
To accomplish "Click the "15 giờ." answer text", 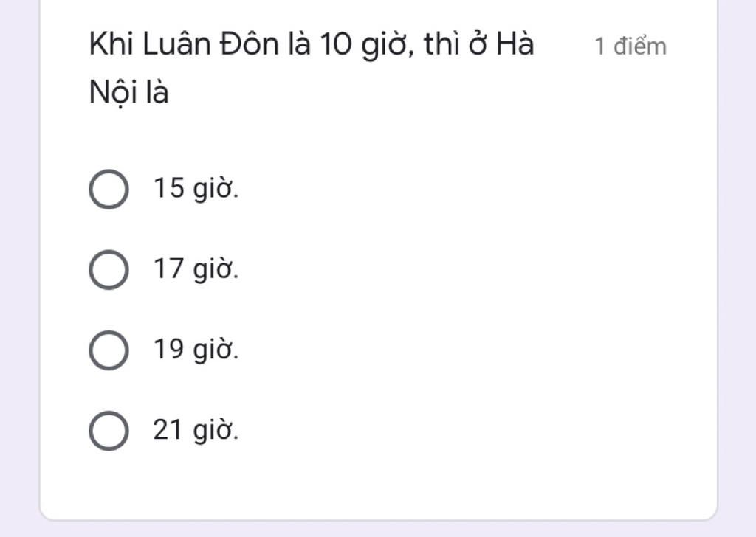I will tap(196, 189).
